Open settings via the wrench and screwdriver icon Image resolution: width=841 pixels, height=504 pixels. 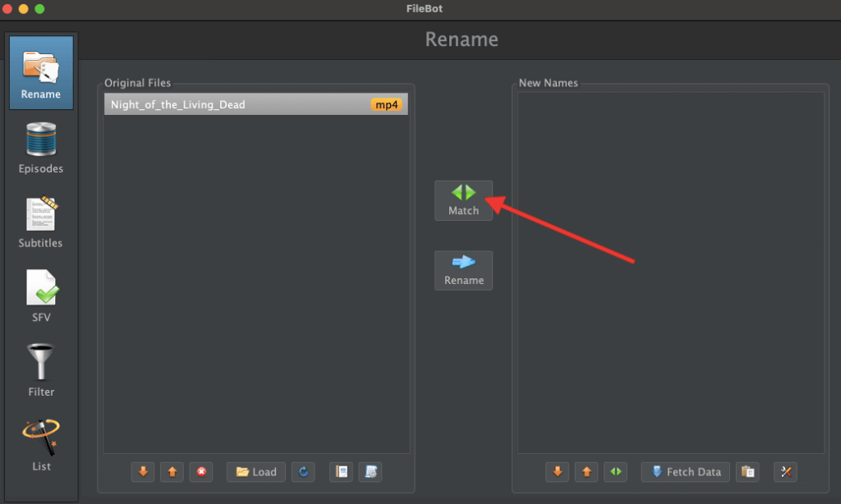(785, 472)
